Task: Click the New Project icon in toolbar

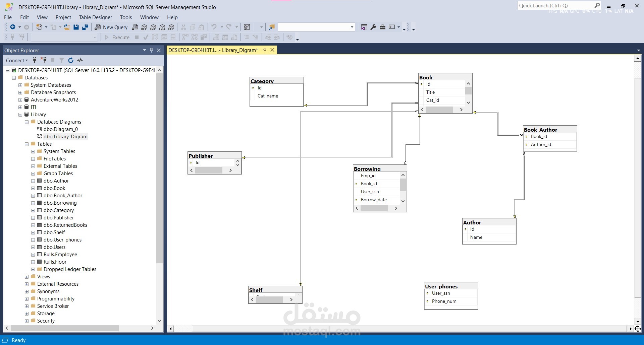Action: [39, 27]
